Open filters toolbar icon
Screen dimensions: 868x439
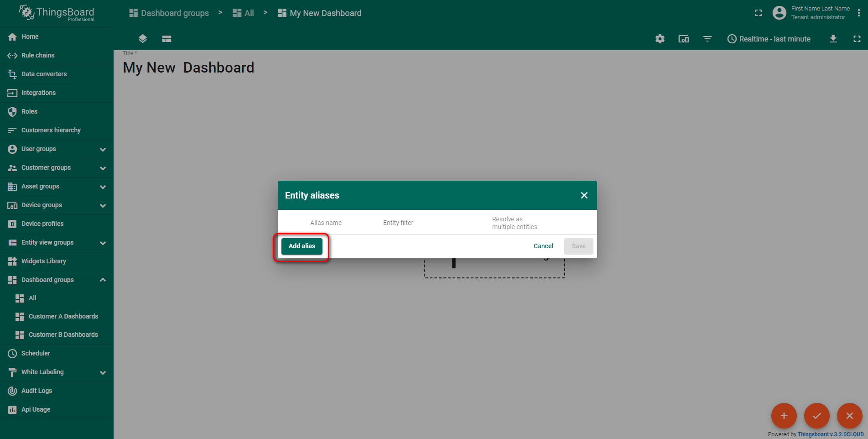coord(707,39)
